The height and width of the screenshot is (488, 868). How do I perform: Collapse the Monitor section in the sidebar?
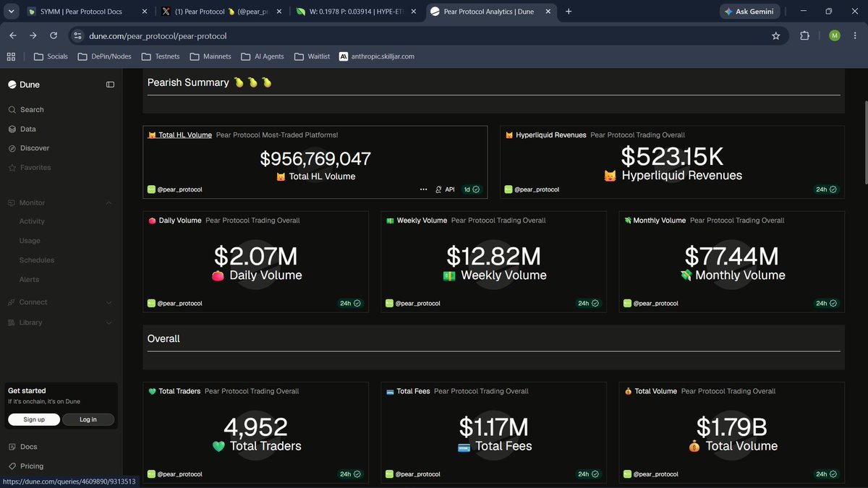coord(109,203)
